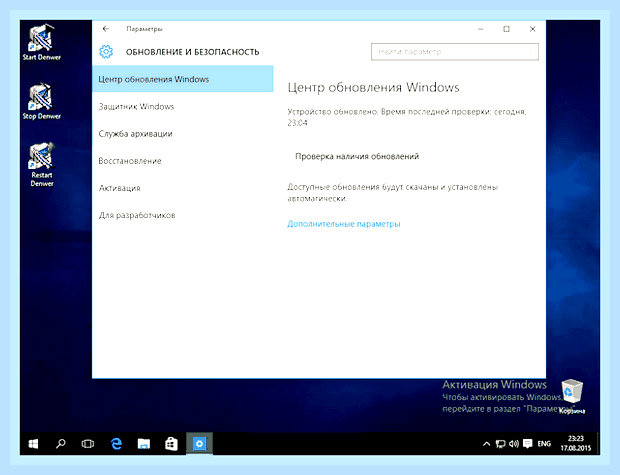Open the Windows Start menu
Screen dimensions: 620x475
[x=34, y=444]
